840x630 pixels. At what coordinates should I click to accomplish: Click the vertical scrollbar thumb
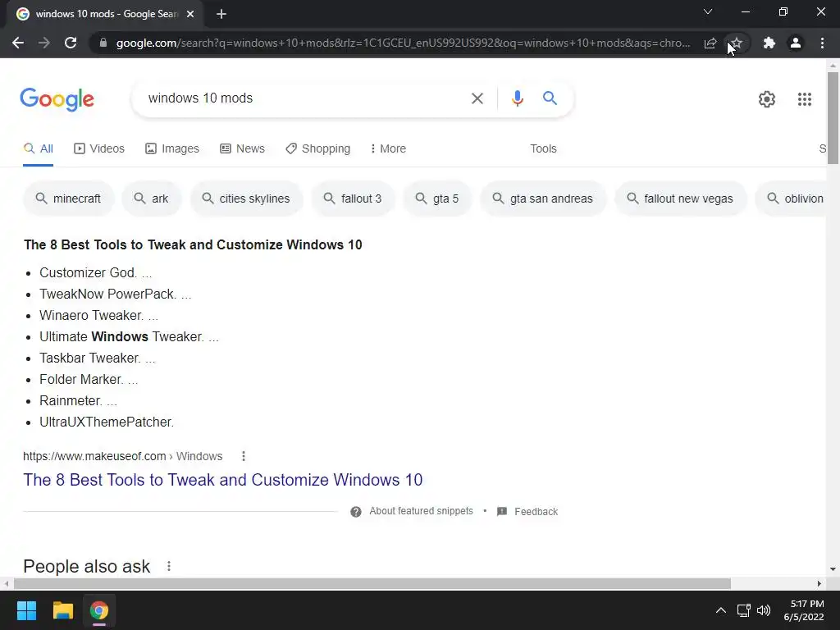click(x=833, y=118)
